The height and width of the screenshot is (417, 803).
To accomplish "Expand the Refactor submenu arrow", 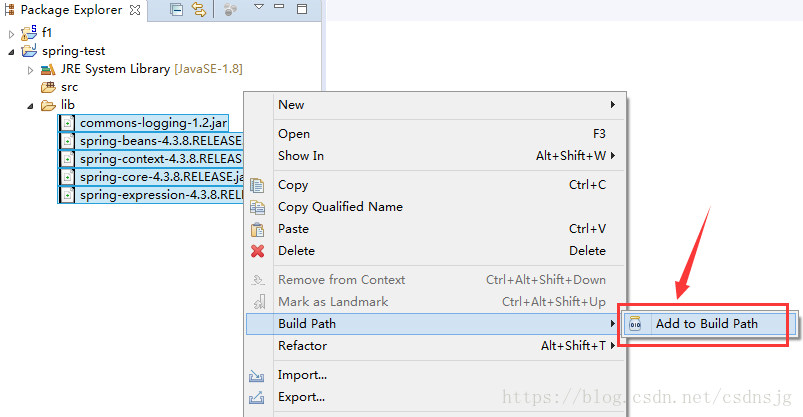I will (x=612, y=346).
